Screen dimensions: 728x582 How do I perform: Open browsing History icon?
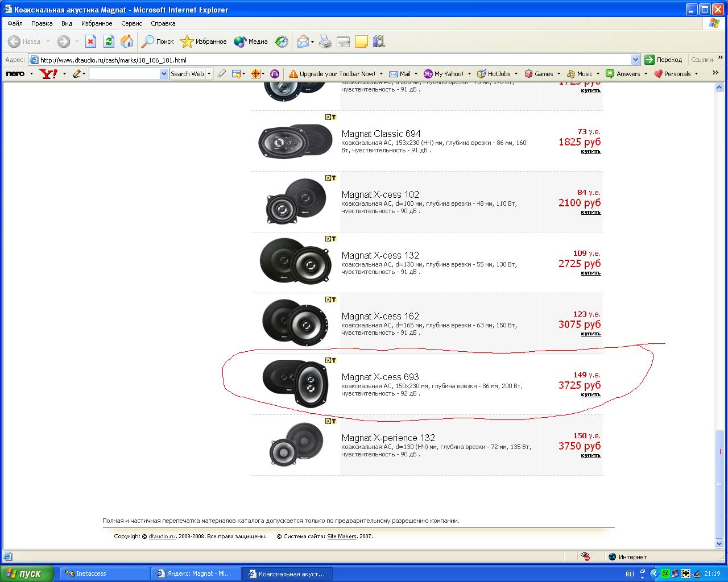282,41
